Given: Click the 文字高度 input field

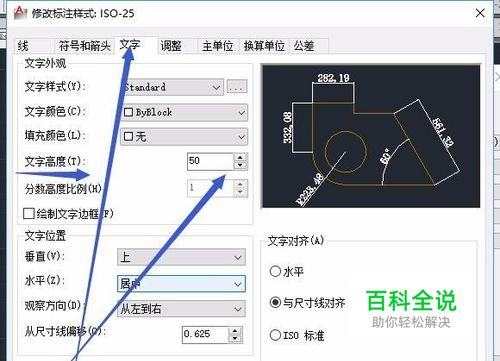Looking at the screenshot, I should click(210, 161).
